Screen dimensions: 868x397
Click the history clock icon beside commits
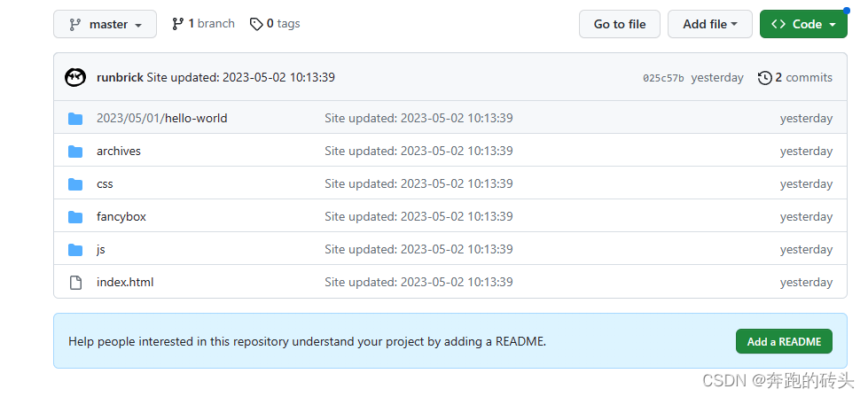click(x=764, y=78)
